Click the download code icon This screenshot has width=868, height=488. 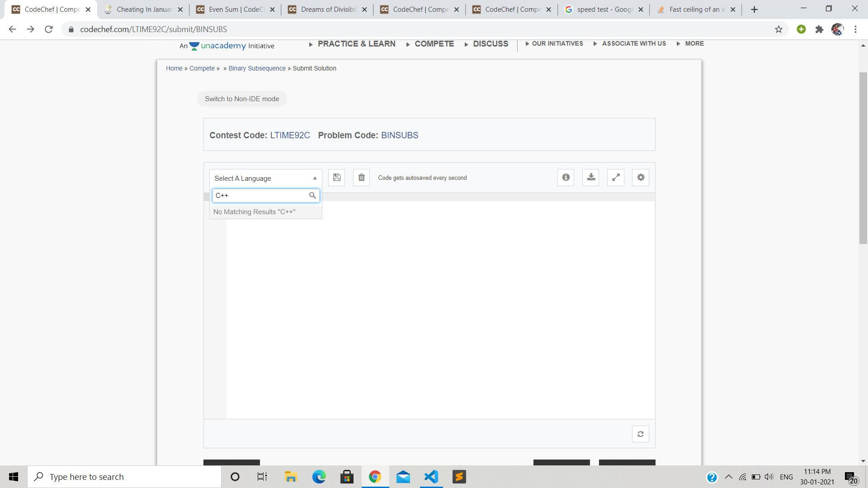(x=590, y=177)
